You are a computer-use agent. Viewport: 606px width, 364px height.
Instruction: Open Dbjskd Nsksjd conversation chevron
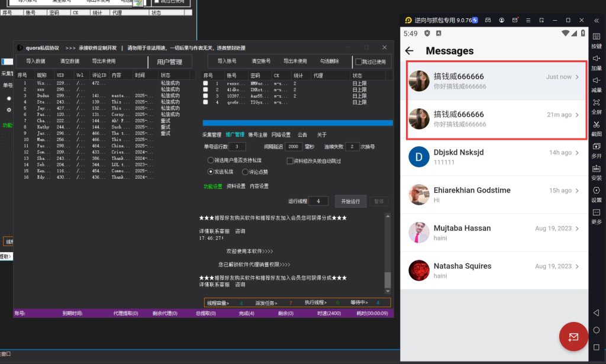[577, 153]
